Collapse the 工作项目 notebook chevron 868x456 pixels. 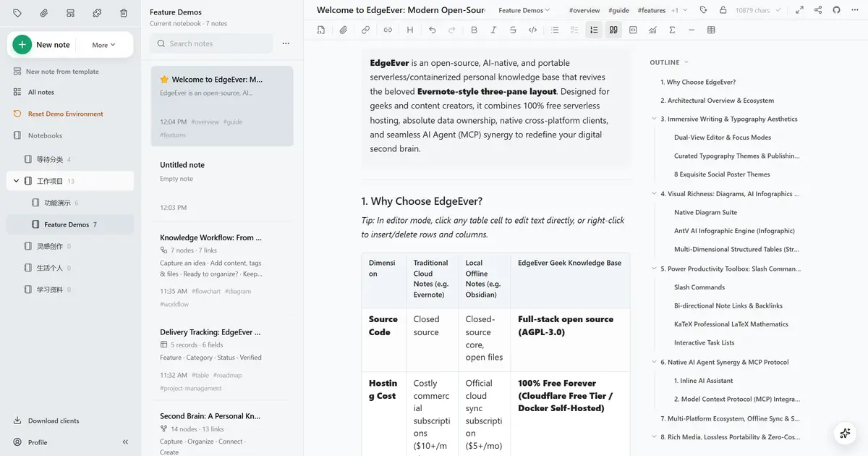[x=17, y=181]
